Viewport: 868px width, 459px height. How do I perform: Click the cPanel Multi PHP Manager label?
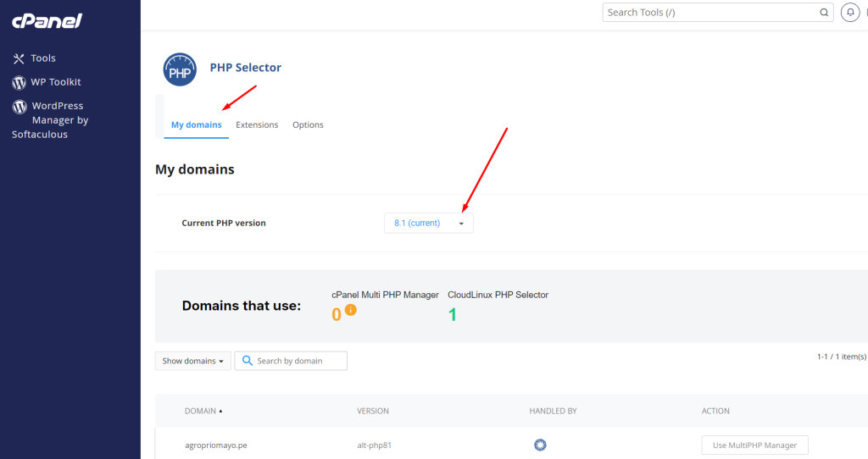tap(386, 295)
